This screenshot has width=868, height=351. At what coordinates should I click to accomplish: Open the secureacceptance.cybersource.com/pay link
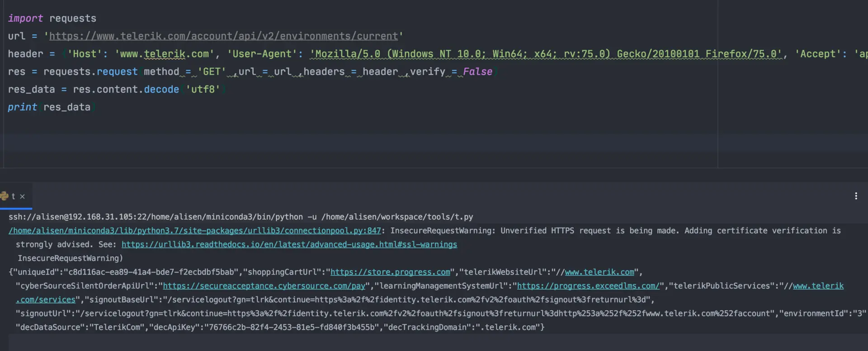[264, 286]
